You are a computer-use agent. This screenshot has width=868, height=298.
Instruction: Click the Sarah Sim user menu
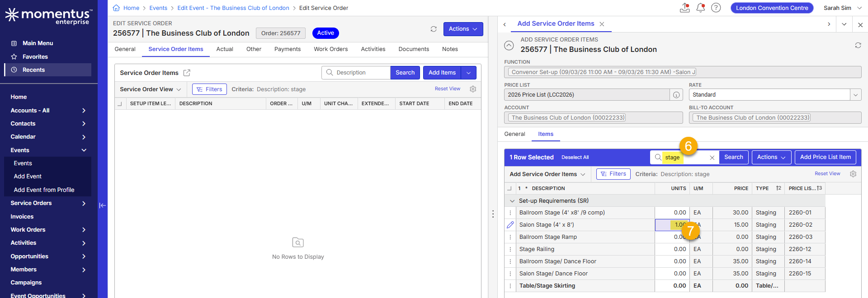[x=842, y=8]
